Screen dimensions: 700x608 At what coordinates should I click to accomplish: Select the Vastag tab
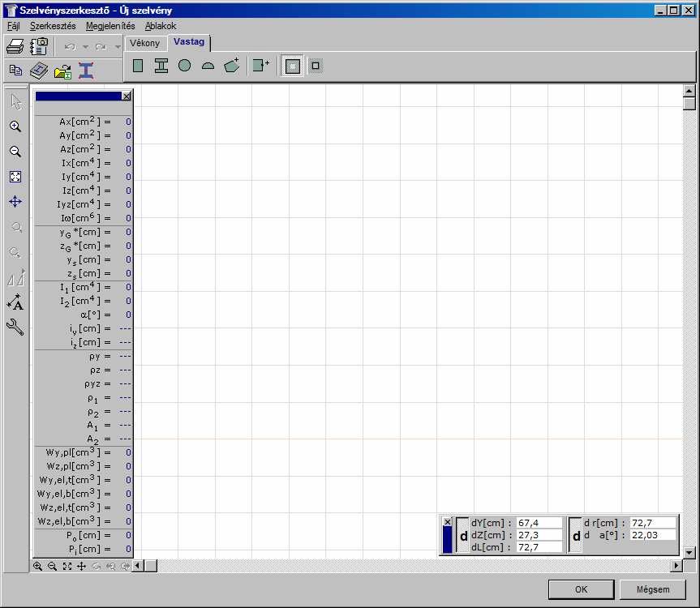(x=189, y=41)
